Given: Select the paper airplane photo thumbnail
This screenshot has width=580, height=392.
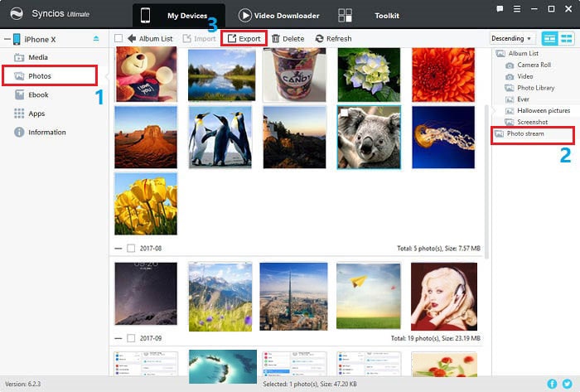Looking at the screenshot, I should coord(369,296).
